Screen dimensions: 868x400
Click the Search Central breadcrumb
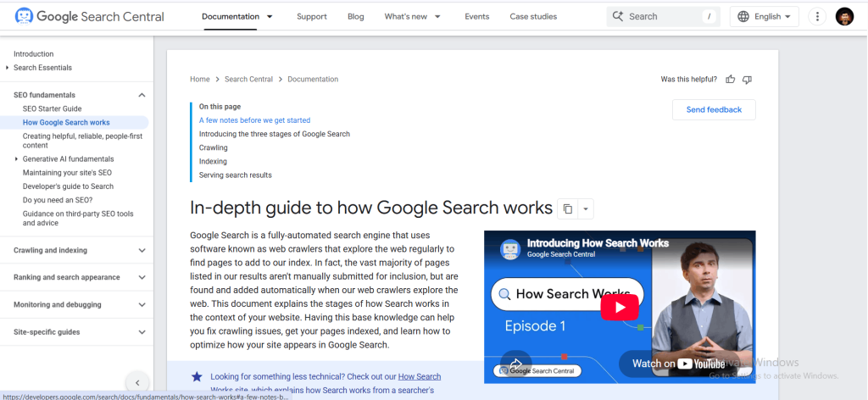[x=248, y=79]
